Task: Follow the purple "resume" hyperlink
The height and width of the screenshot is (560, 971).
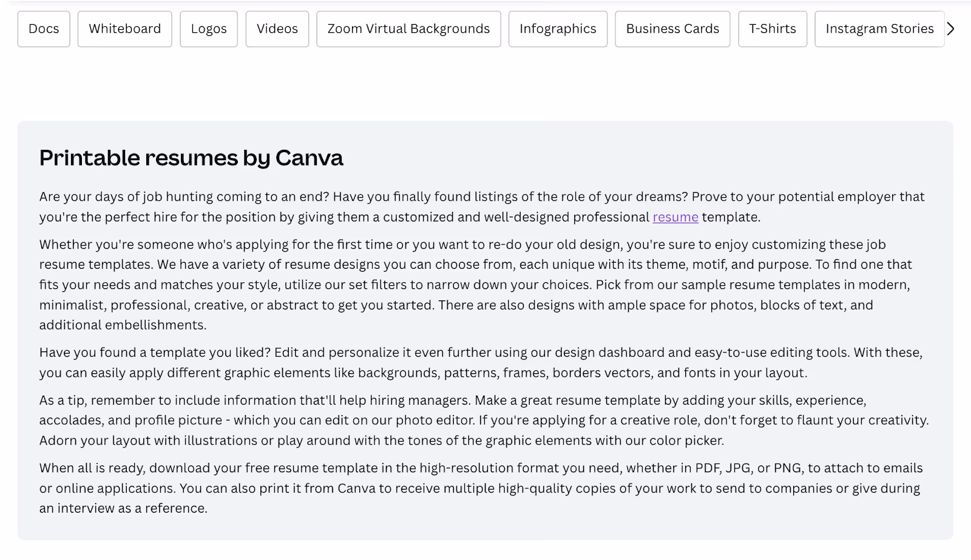Action: point(675,217)
